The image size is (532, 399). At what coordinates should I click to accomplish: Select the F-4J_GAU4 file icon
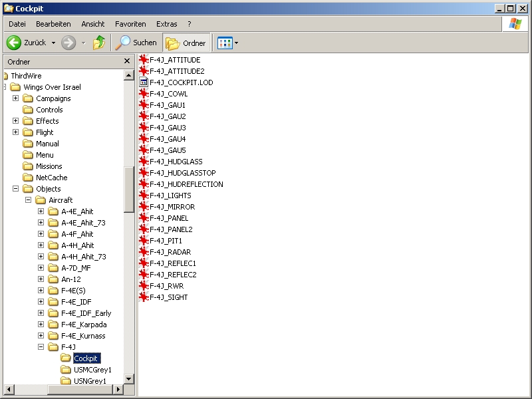point(144,139)
